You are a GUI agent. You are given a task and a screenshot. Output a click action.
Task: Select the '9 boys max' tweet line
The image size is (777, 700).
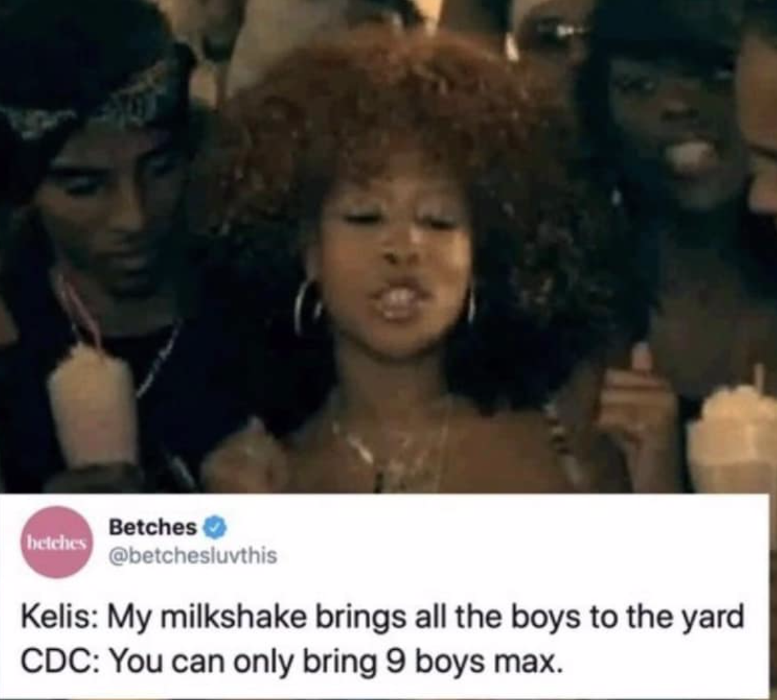pyautogui.click(x=292, y=663)
